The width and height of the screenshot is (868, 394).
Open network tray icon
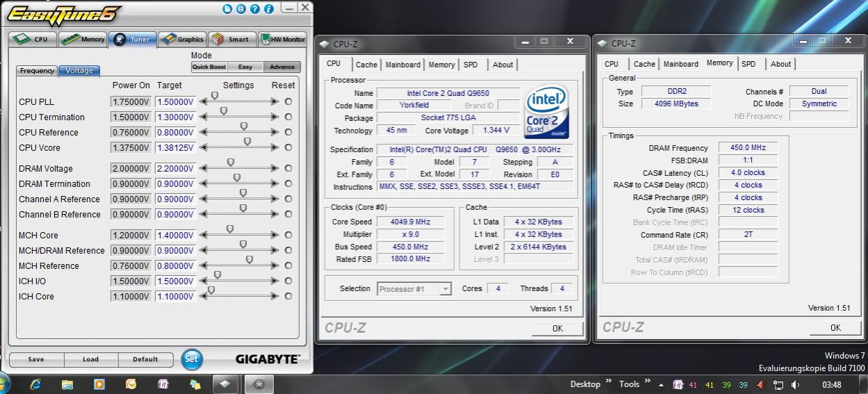778,384
